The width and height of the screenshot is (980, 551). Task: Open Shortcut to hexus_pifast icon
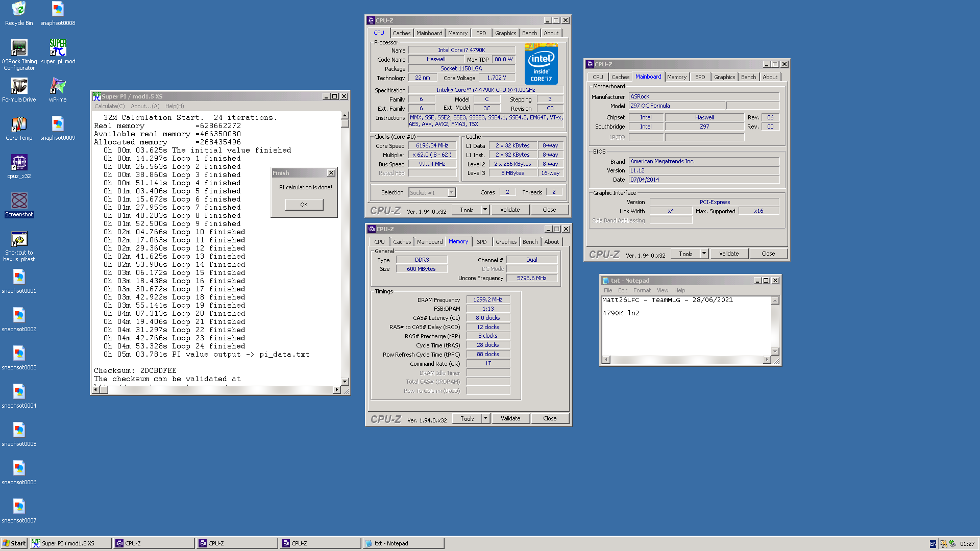(x=19, y=246)
